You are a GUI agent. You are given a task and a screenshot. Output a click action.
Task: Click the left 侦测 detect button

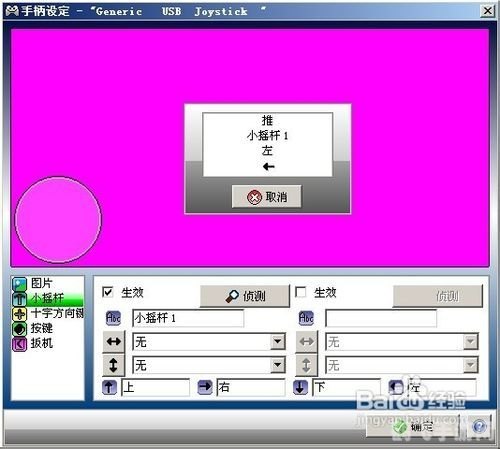[245, 296]
